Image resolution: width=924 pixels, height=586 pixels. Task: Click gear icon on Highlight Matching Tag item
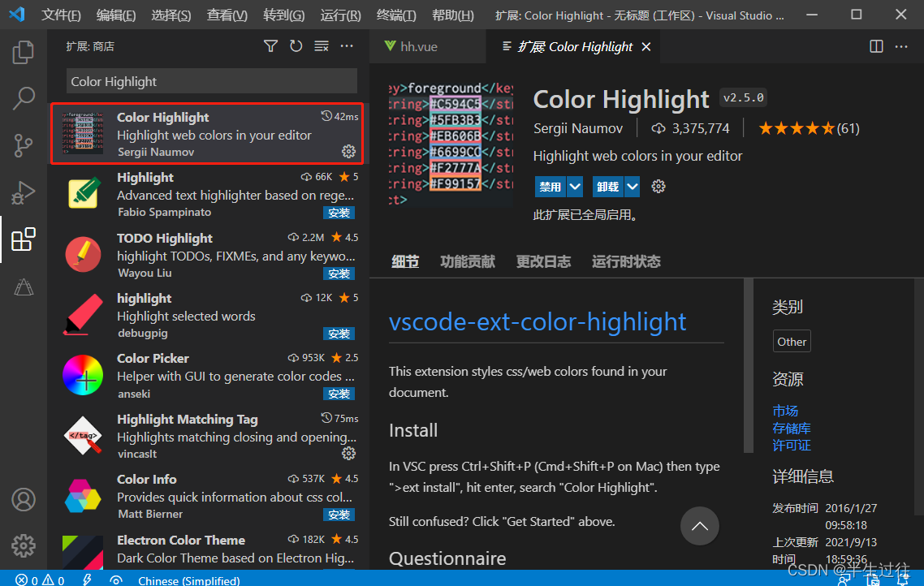(349, 454)
